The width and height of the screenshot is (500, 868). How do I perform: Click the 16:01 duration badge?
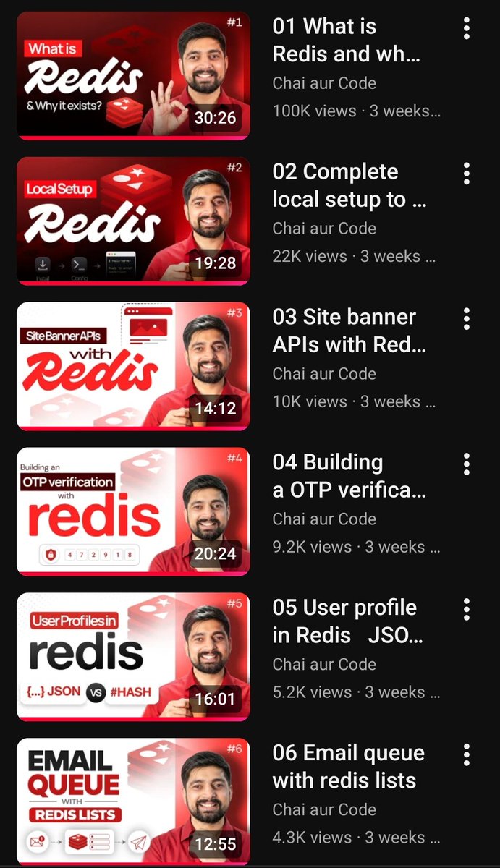215,699
